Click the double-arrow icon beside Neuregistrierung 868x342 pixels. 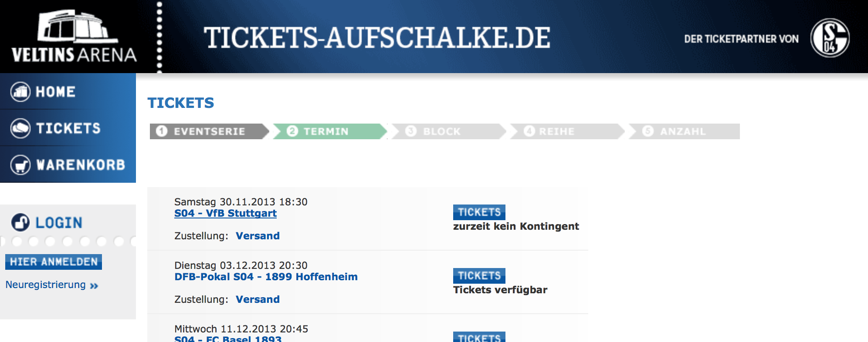click(94, 286)
